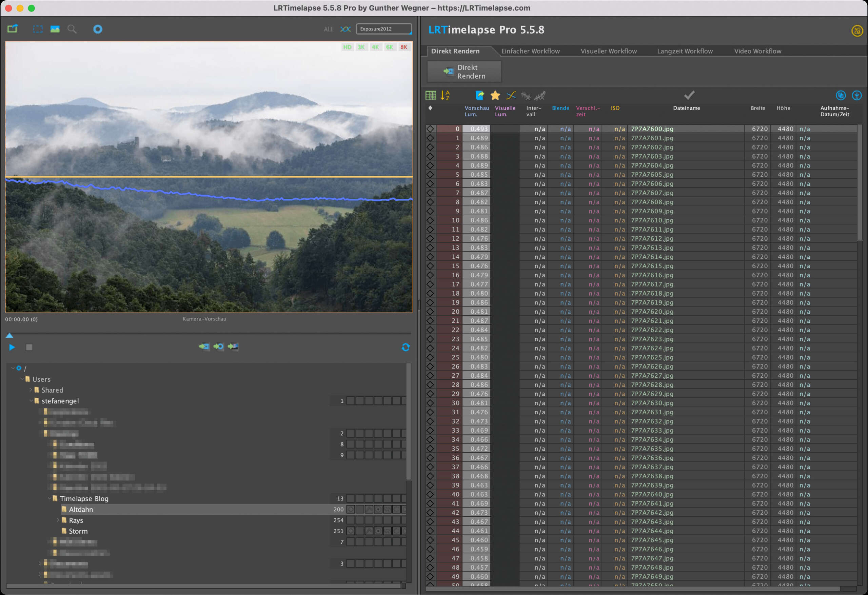Select the crop/selection tool in the preview toolbar
This screenshot has width=868, height=595.
coord(37,29)
